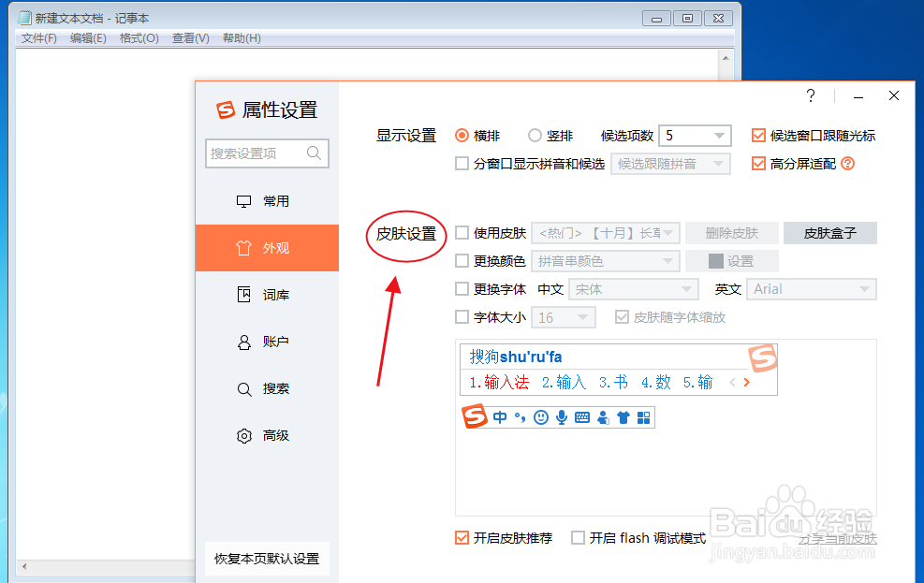
Task: Click the 皮肤设置 section heading
Action: click(406, 234)
